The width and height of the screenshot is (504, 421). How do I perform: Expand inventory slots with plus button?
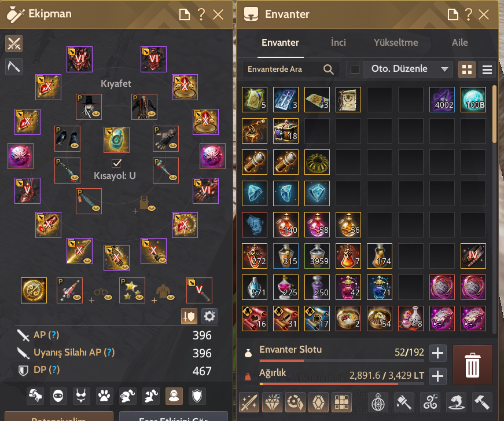[438, 353]
